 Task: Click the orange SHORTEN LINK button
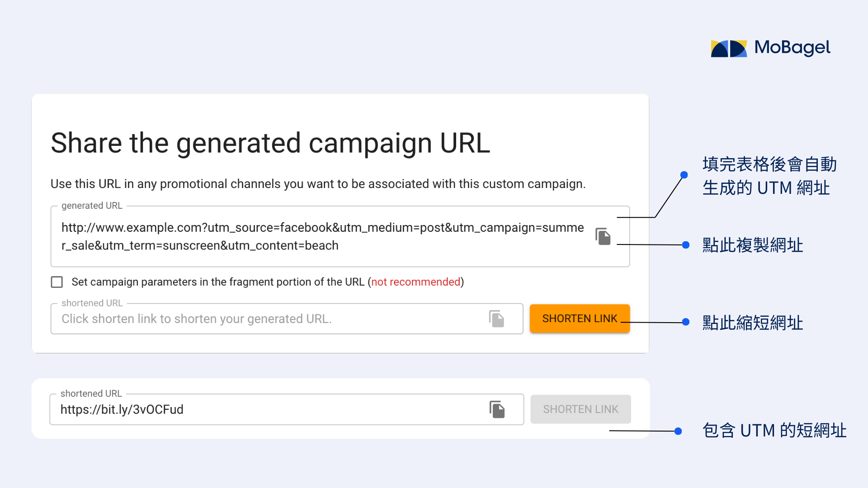tap(580, 319)
